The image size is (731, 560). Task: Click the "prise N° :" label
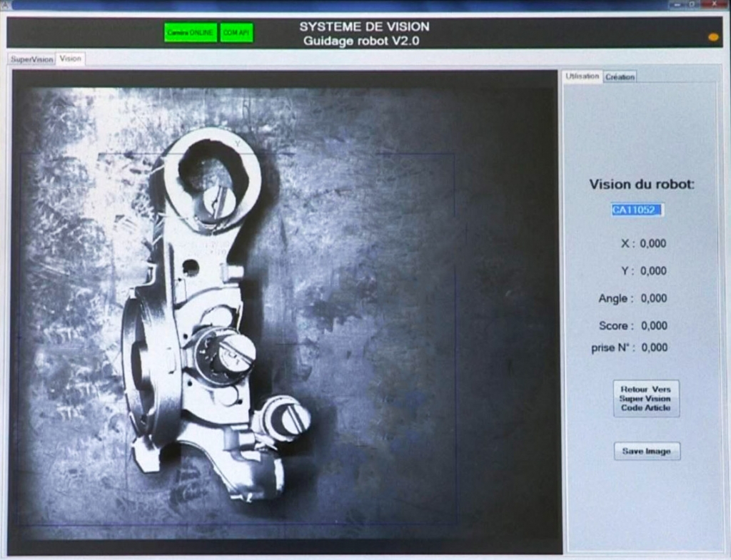[612, 347]
